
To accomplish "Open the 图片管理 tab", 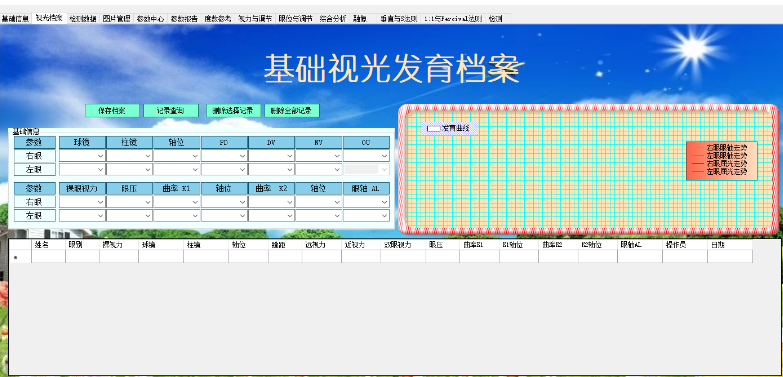I will click(x=116, y=19).
